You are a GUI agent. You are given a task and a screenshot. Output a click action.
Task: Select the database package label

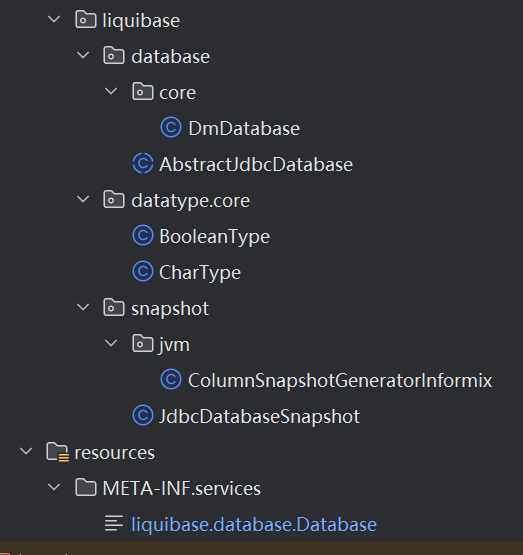pos(171,57)
